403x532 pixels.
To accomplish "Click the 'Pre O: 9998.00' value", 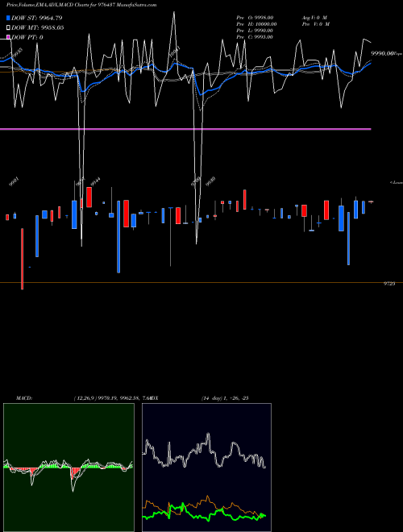I will (255, 18).
